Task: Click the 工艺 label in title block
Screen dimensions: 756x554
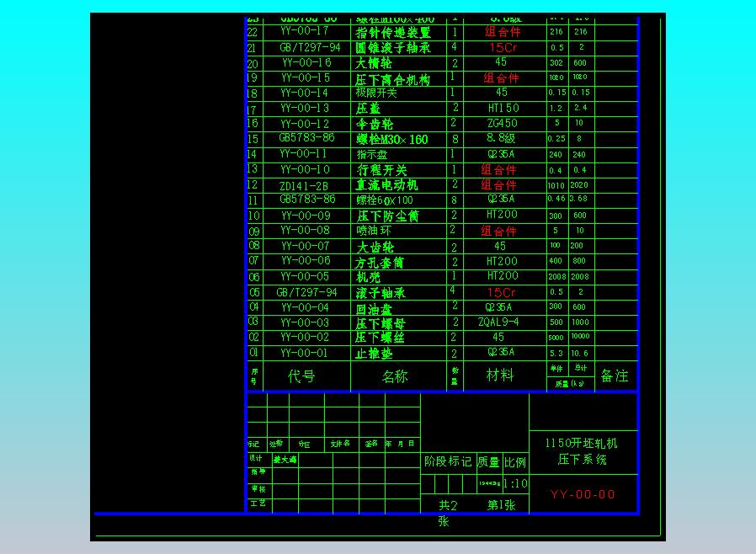Action: (258, 503)
